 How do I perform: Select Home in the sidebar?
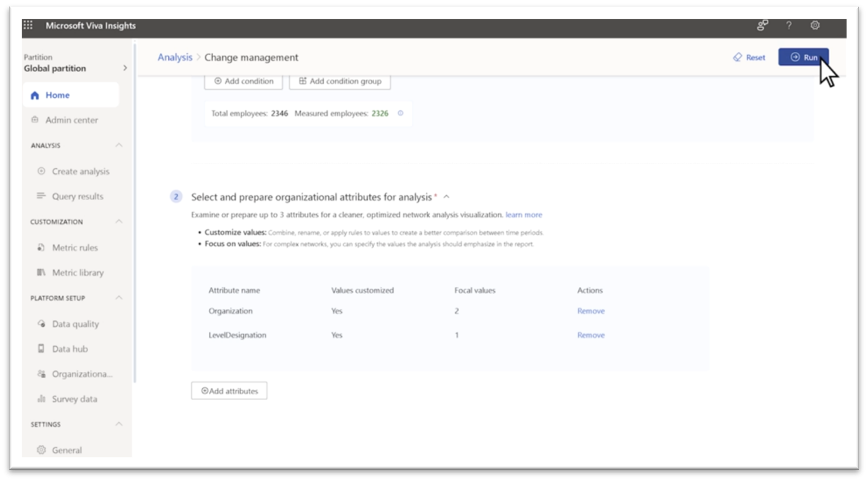click(x=58, y=94)
